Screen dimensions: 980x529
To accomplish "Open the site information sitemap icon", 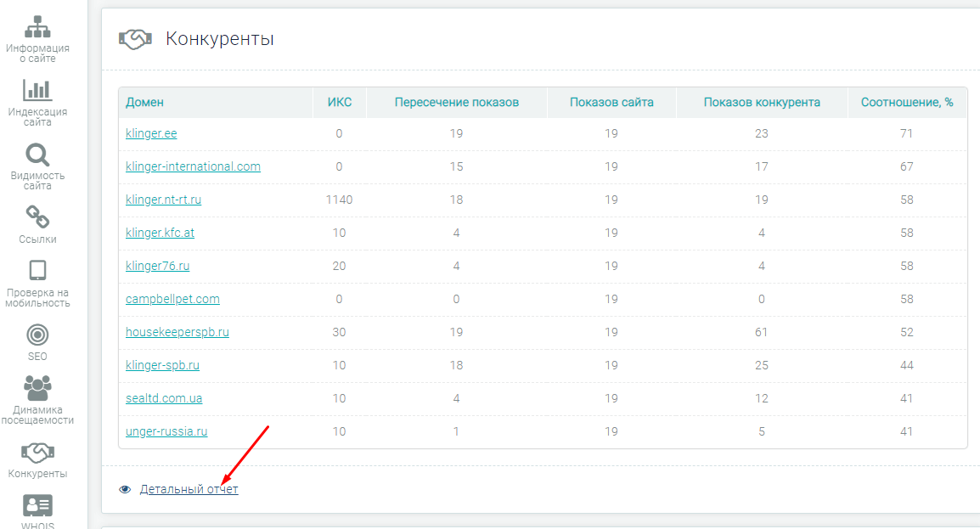I will tap(37, 27).
